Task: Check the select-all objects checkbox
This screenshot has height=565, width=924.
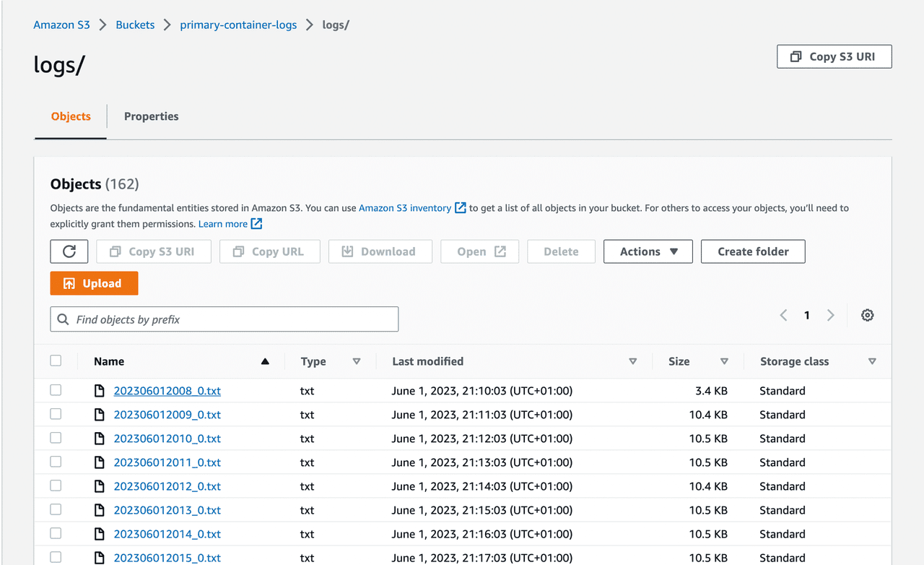Action: [56, 360]
